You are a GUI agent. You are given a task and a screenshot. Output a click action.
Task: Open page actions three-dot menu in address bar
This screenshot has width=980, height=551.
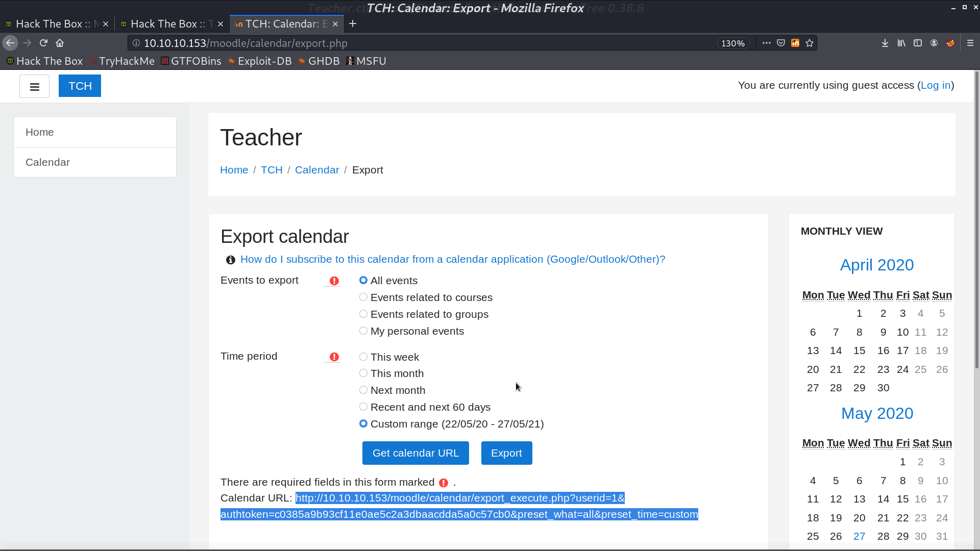(766, 43)
